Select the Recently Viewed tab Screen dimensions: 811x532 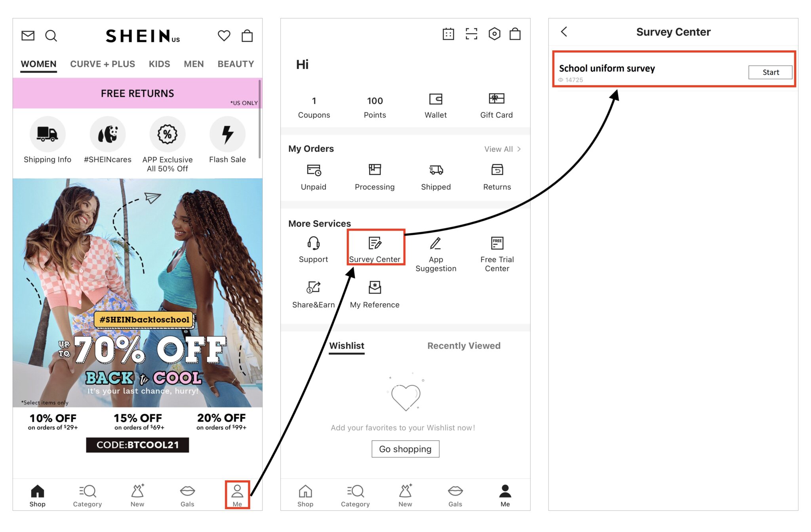(464, 346)
